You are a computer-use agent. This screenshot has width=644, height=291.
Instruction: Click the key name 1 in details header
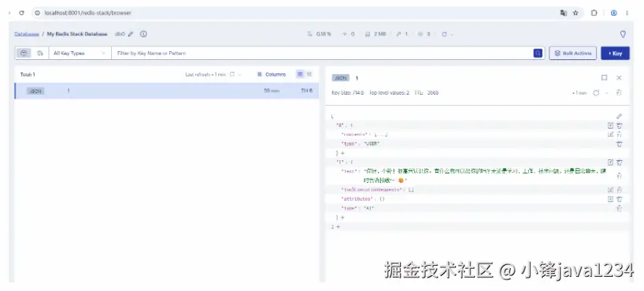357,78
